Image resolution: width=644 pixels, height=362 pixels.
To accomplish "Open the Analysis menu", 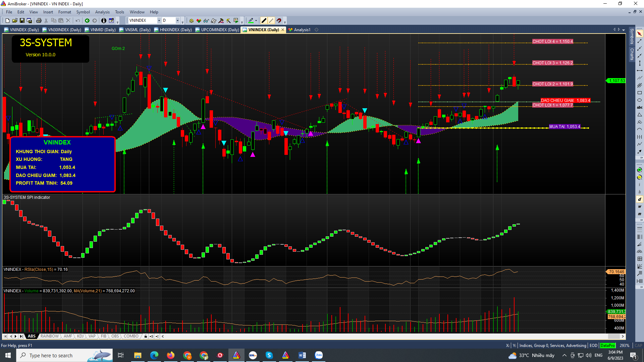I will [x=102, y=12].
